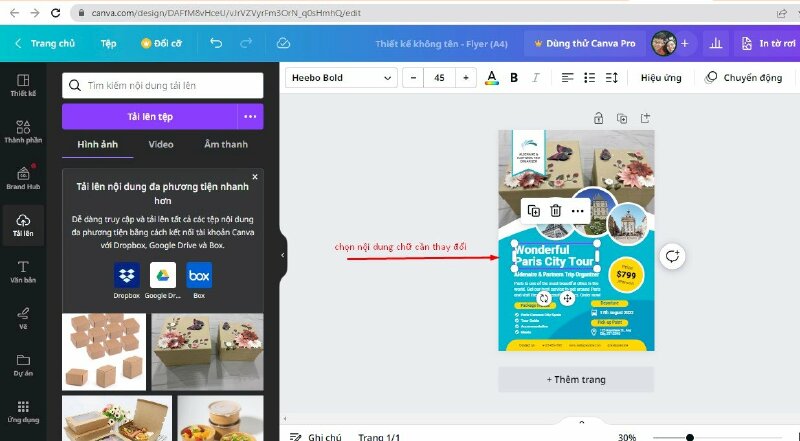Open the Văn bản text panel
This screenshot has width=800, height=441.
coord(23,272)
